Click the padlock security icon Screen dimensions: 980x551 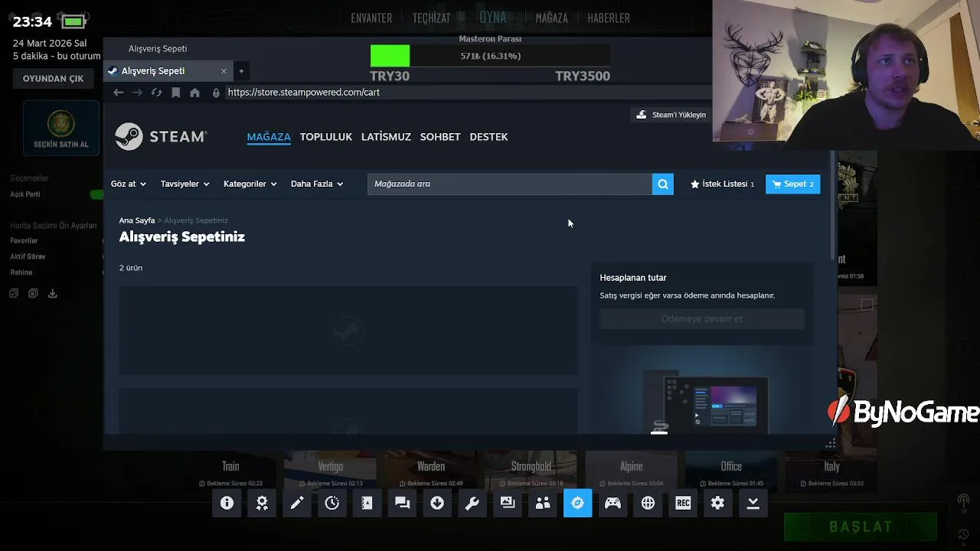coord(216,93)
